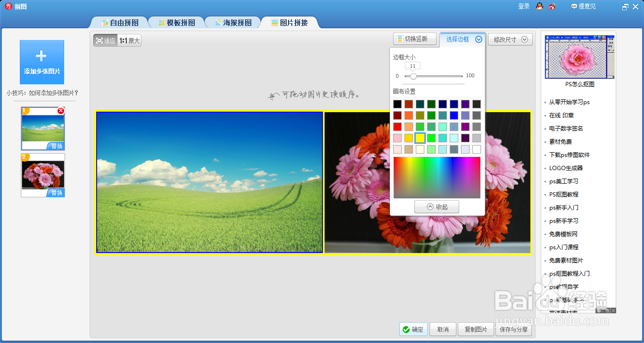Click the 复制图片 button
The height and width of the screenshot is (343, 644).
click(476, 329)
